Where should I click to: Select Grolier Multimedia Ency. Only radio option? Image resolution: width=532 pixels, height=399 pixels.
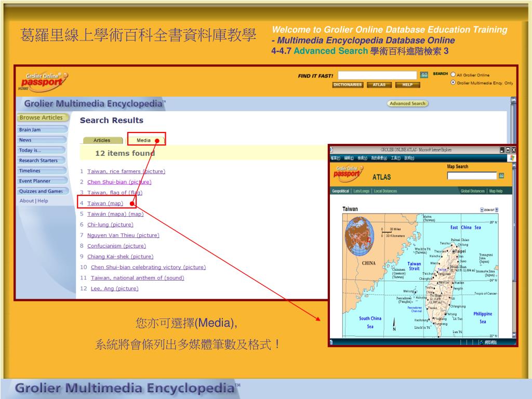pos(453,83)
